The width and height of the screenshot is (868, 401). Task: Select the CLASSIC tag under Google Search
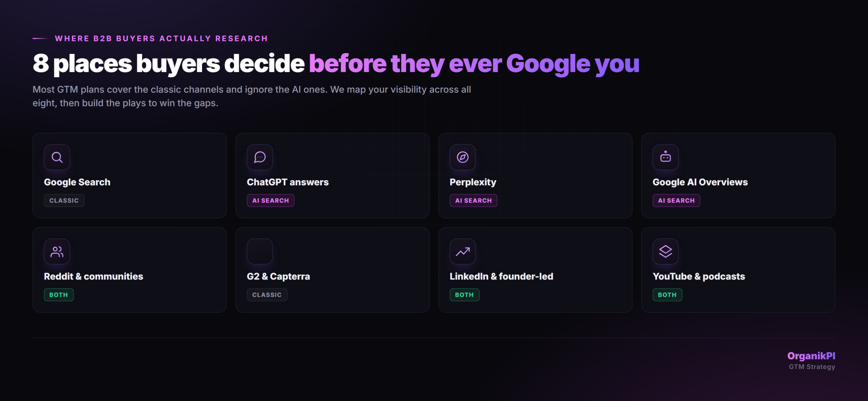click(x=64, y=200)
